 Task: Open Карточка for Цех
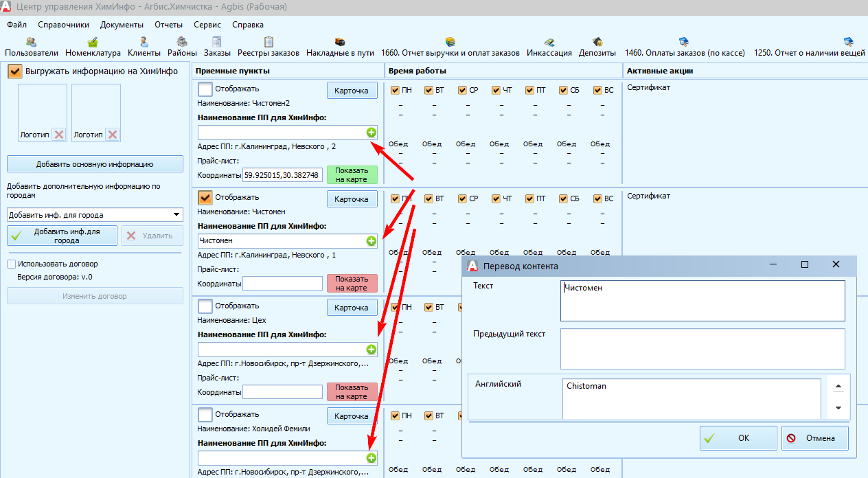click(x=352, y=308)
